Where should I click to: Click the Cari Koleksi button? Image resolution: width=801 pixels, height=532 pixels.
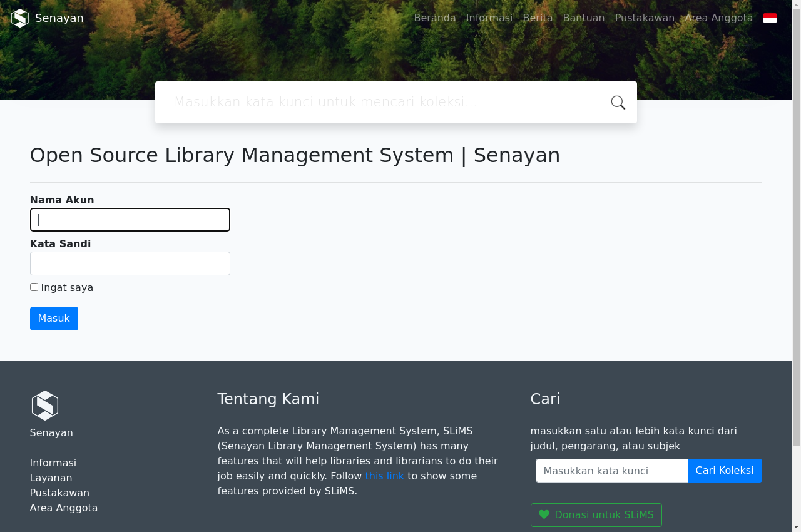(725, 471)
